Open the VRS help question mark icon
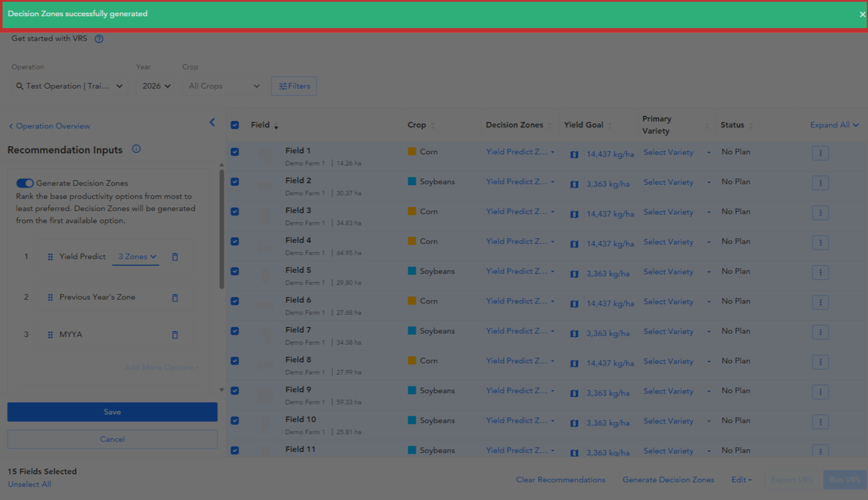 tap(99, 39)
